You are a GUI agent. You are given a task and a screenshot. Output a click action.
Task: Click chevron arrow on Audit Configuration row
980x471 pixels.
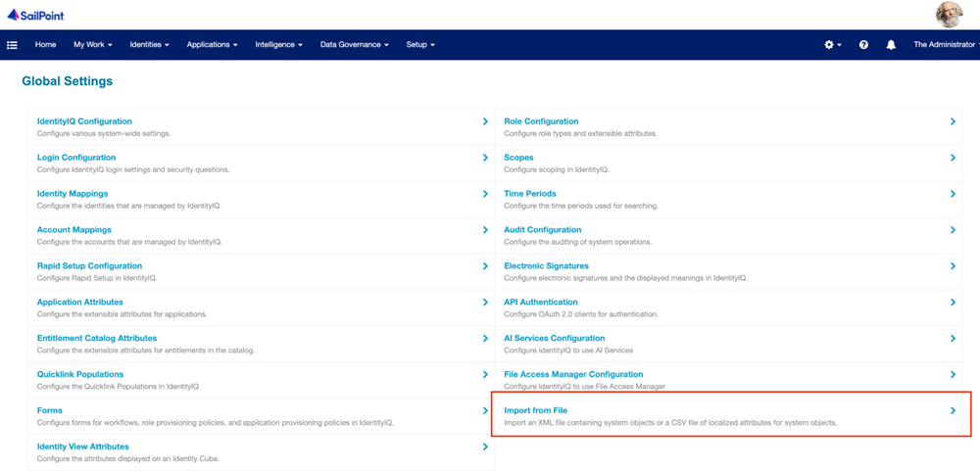click(x=954, y=230)
